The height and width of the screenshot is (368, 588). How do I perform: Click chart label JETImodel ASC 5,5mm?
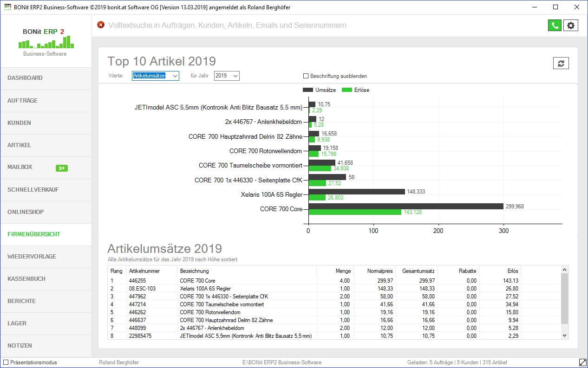tap(218, 108)
